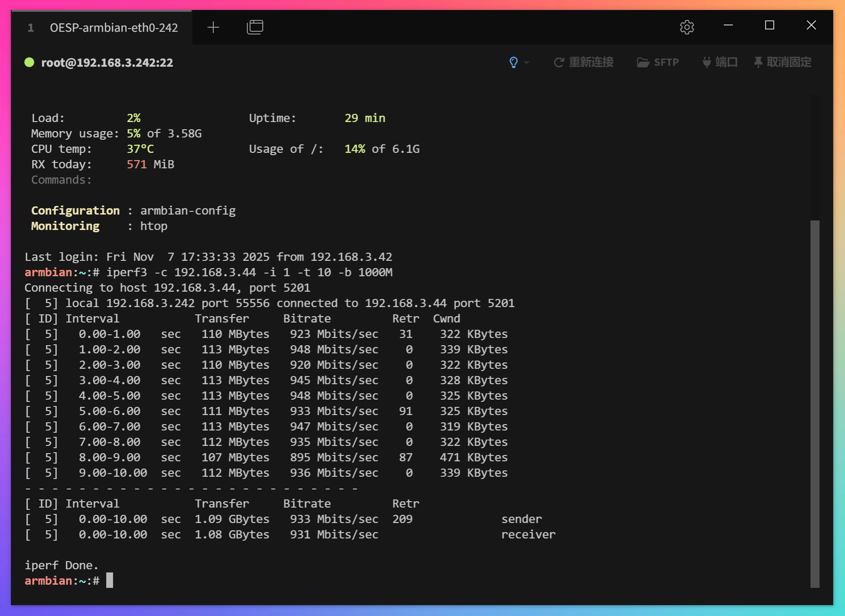Open the SFTP file browser

658,62
